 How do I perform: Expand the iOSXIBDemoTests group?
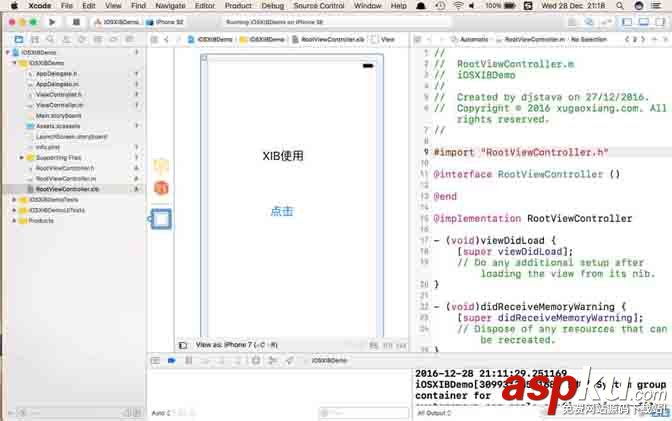14,200
